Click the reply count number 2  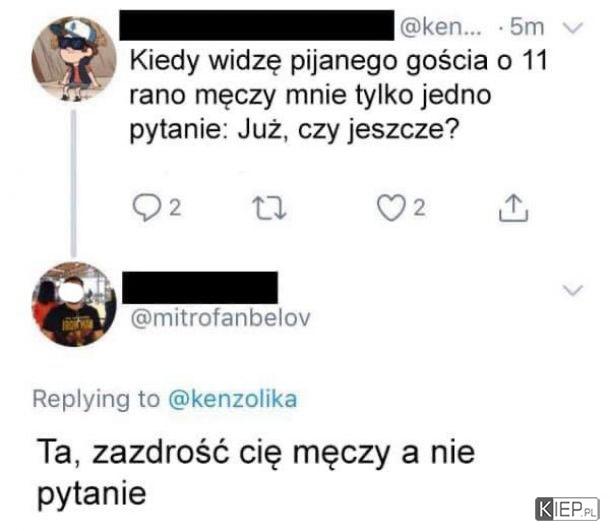pos(175,208)
